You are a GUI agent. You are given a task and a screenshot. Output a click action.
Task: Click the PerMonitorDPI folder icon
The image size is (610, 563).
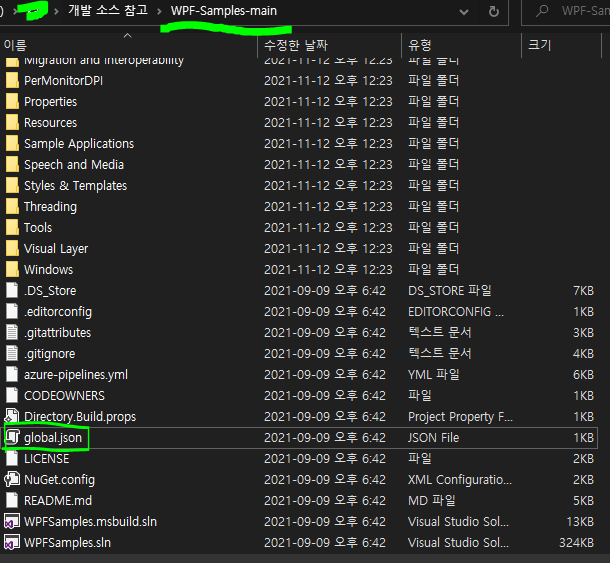point(12,81)
